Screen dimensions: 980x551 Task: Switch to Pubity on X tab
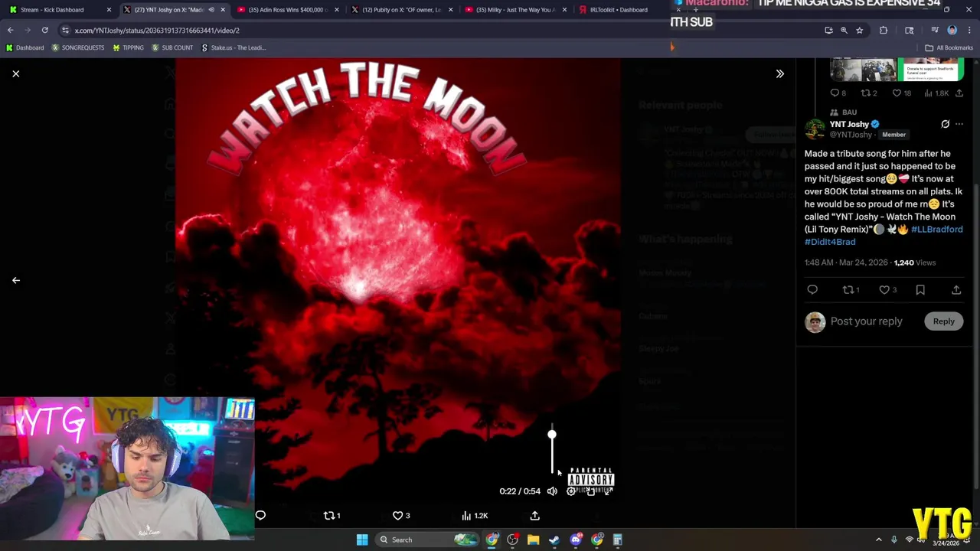(401, 10)
